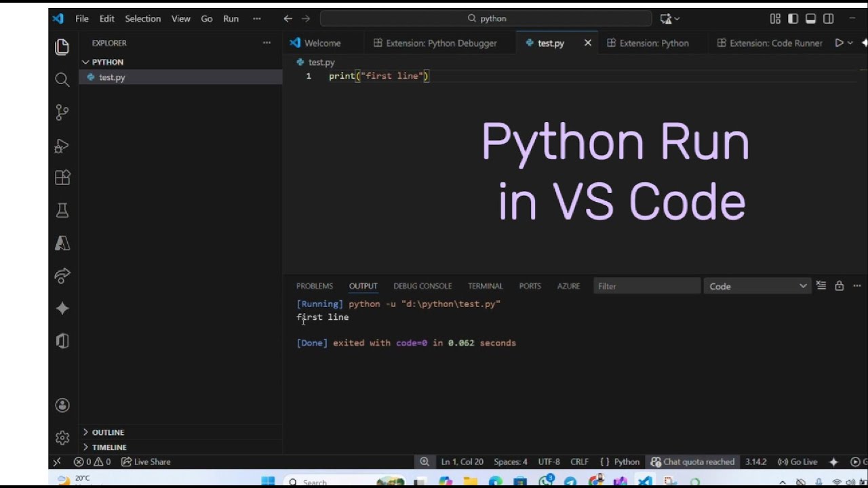Run the Python file with the play button
Viewport: 868px width, 488px height.
coord(839,43)
